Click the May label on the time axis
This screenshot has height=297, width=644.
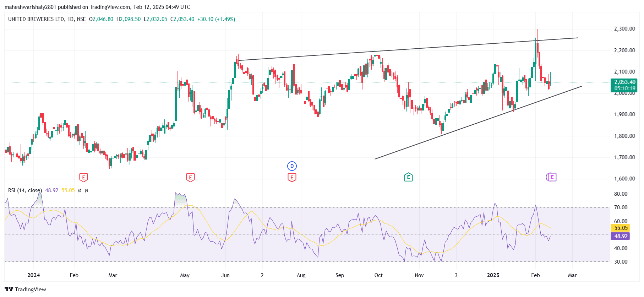point(185,275)
